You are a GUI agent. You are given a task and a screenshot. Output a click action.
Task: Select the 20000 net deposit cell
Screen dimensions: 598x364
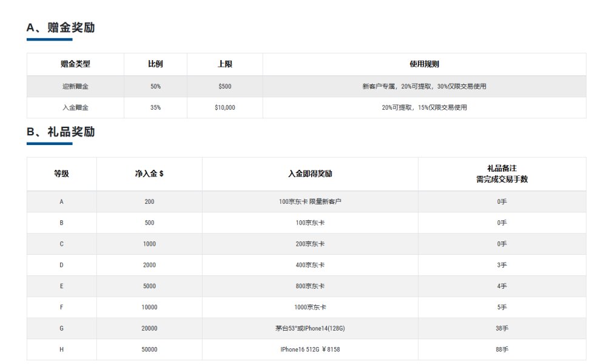coord(149,328)
